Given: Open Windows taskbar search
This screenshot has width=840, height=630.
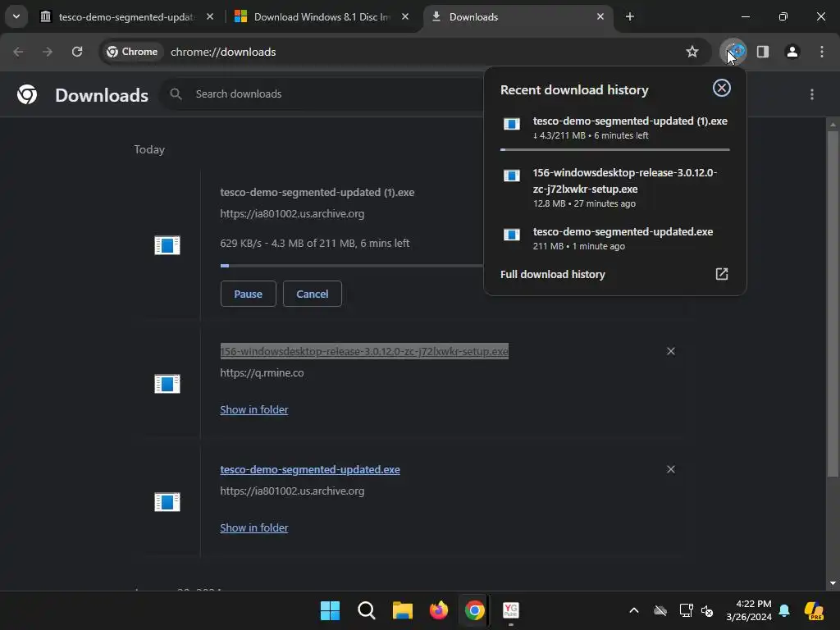Looking at the screenshot, I should pos(367,610).
